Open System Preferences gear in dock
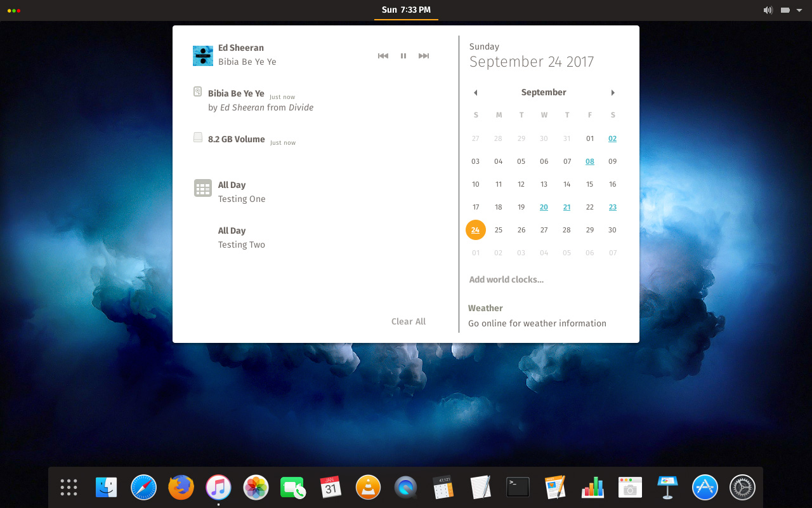 742,488
